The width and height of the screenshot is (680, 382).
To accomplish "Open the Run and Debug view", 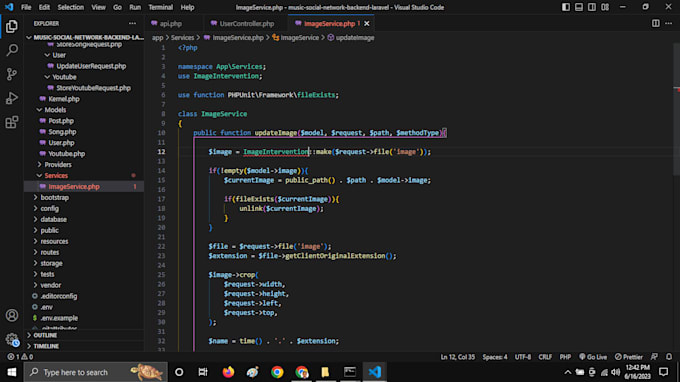I will click(12, 98).
